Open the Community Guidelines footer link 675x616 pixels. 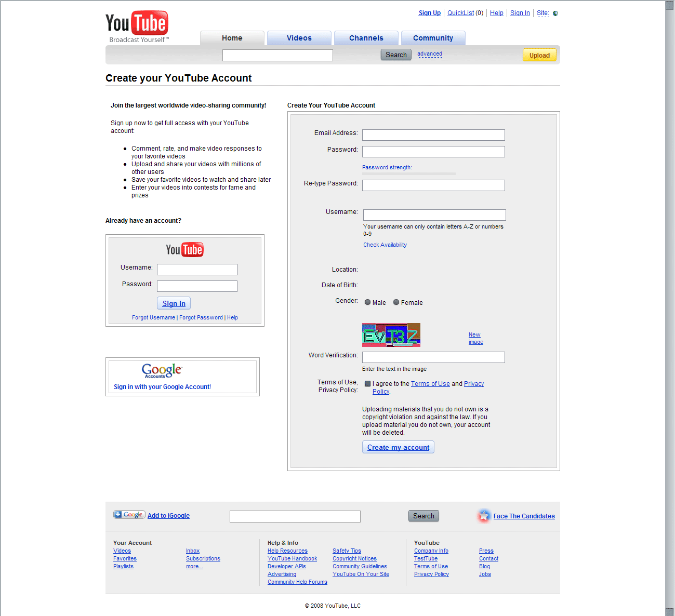pyautogui.click(x=360, y=567)
